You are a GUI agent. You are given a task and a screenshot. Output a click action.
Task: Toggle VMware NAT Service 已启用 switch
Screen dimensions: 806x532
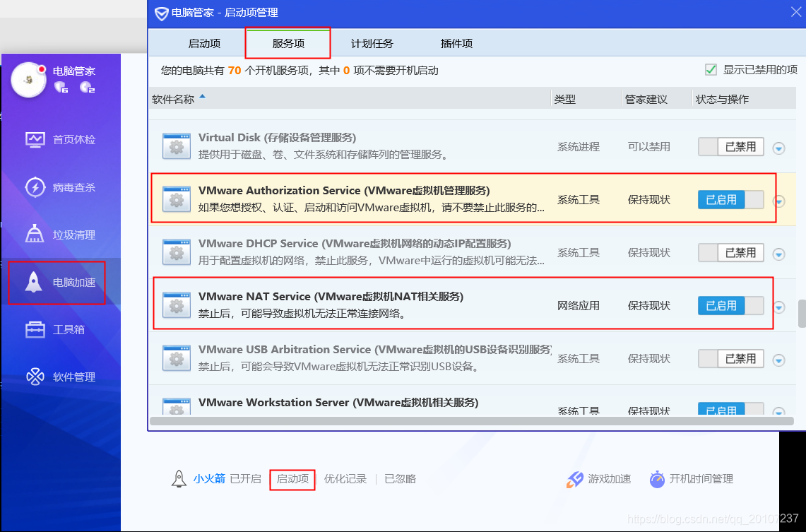coord(730,305)
